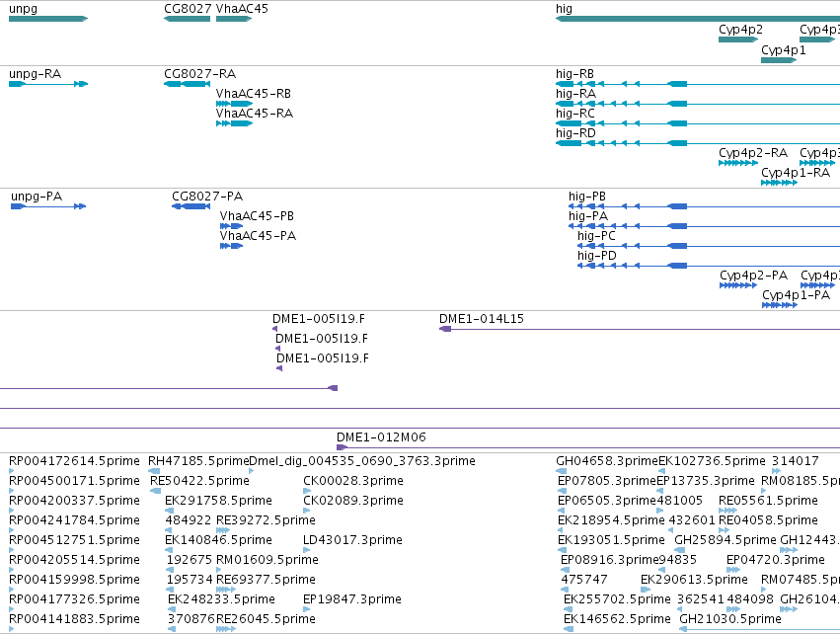
Task: Click the Cyp4p2-PA protein label
Action: [754, 276]
